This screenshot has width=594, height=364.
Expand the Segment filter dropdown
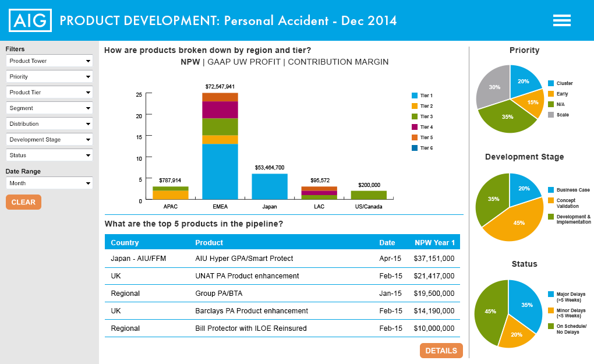click(49, 108)
